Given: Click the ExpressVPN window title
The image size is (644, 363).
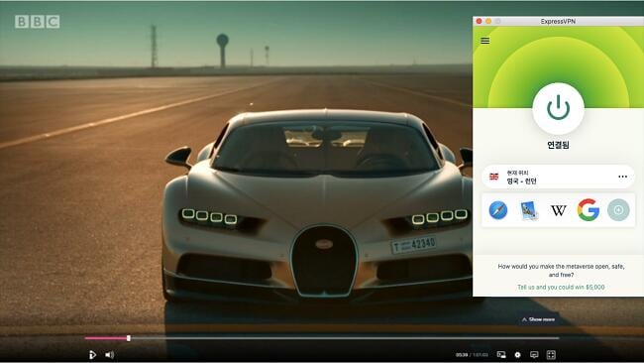Looking at the screenshot, I should [x=558, y=21].
